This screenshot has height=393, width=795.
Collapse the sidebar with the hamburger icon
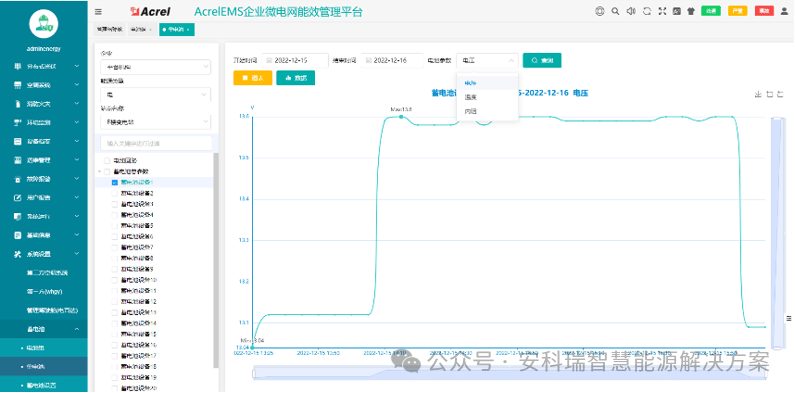[x=98, y=12]
